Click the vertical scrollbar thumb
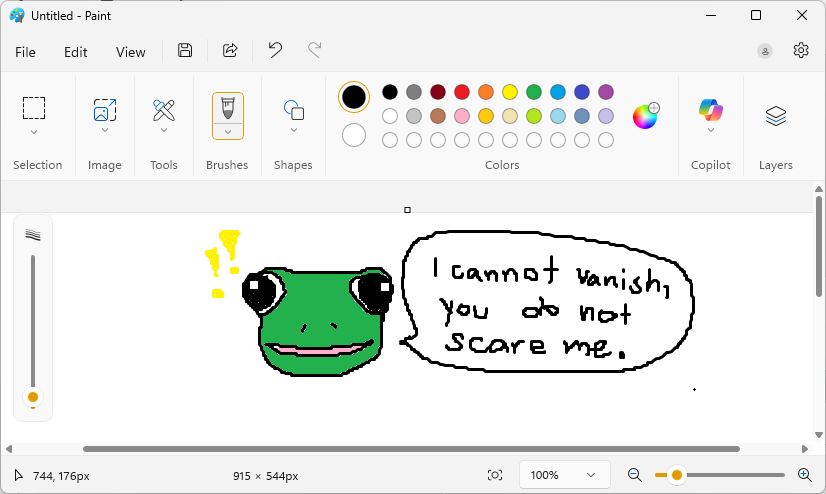 (819, 246)
